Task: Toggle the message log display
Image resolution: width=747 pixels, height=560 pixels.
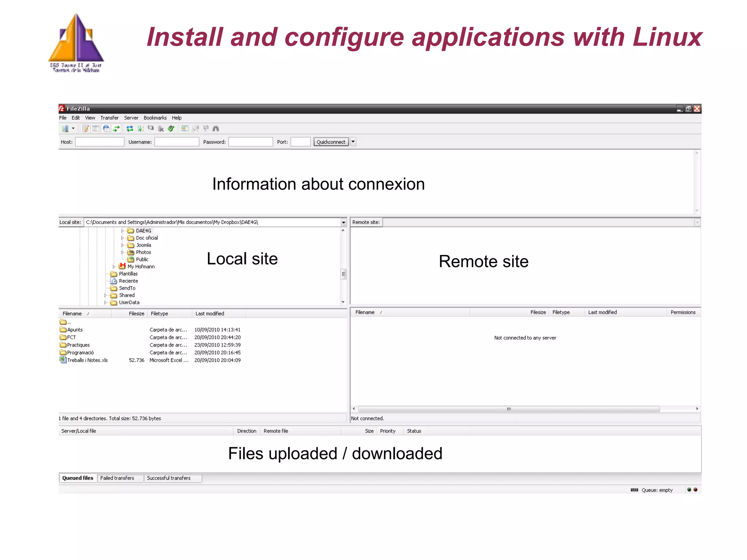Action: [86, 128]
